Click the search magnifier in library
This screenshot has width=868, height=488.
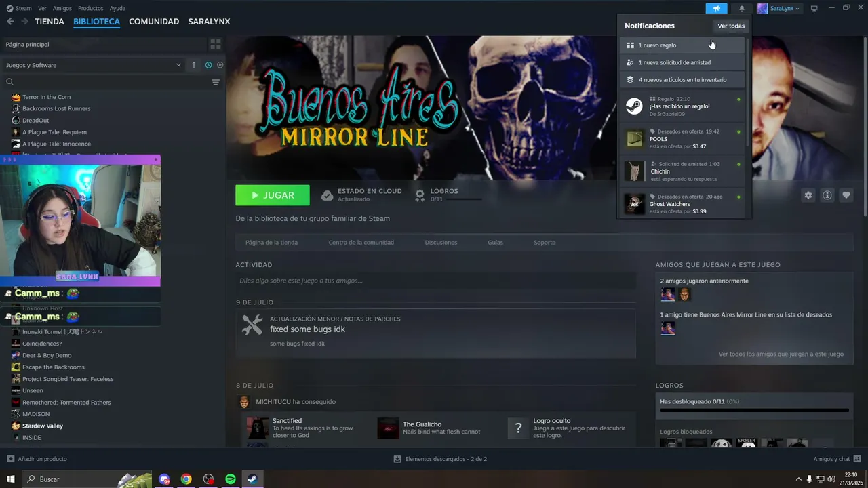[x=10, y=82]
